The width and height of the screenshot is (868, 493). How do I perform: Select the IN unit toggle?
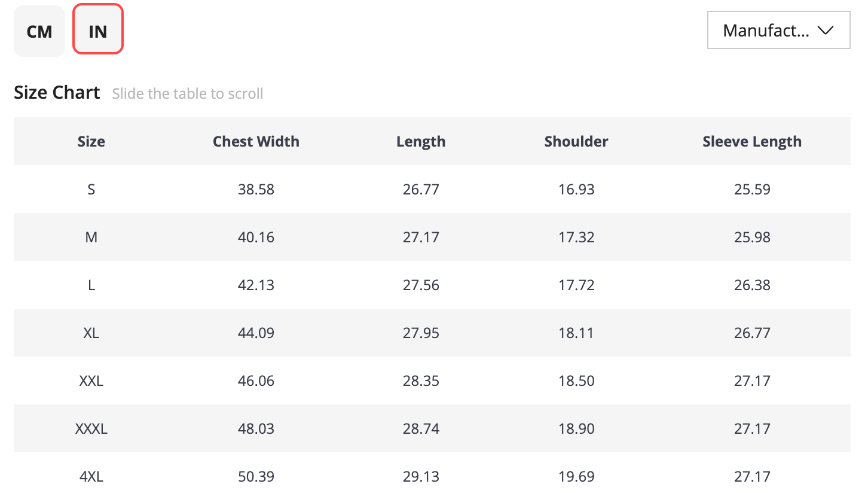pos(98,29)
